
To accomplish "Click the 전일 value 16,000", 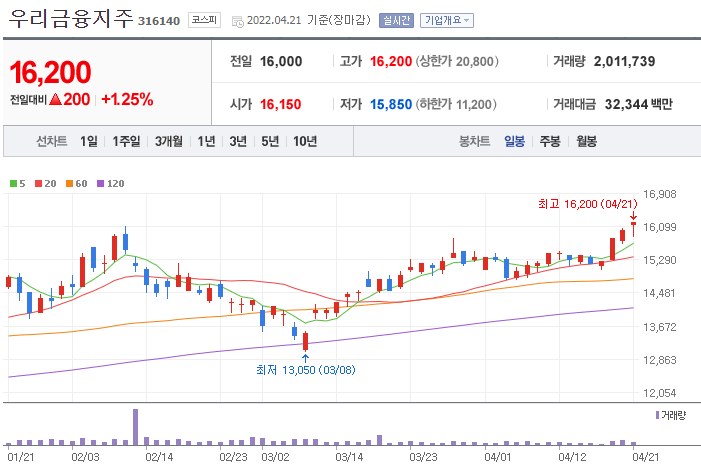I will click(x=281, y=61).
